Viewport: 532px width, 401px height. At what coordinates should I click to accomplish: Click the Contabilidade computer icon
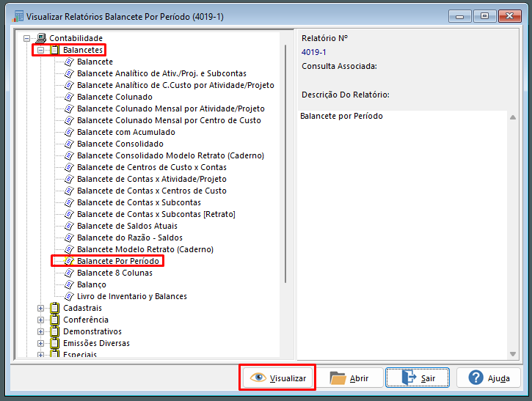point(41,38)
